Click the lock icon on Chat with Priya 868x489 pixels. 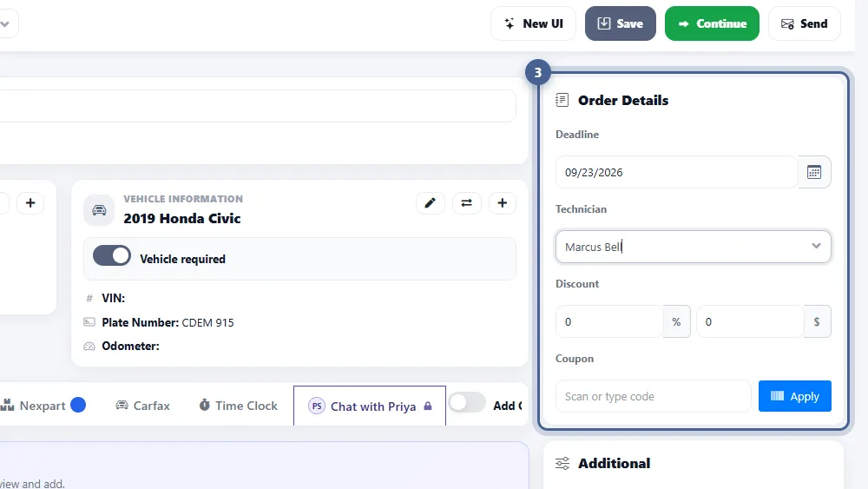pos(427,406)
